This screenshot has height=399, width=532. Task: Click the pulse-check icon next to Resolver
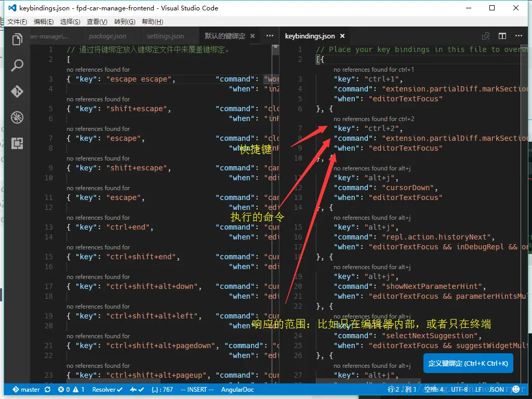137,390
